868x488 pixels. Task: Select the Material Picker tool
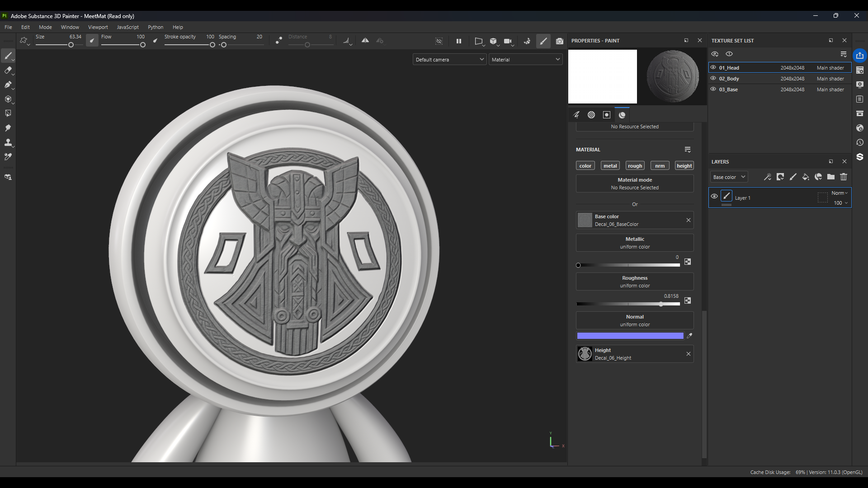(8, 157)
